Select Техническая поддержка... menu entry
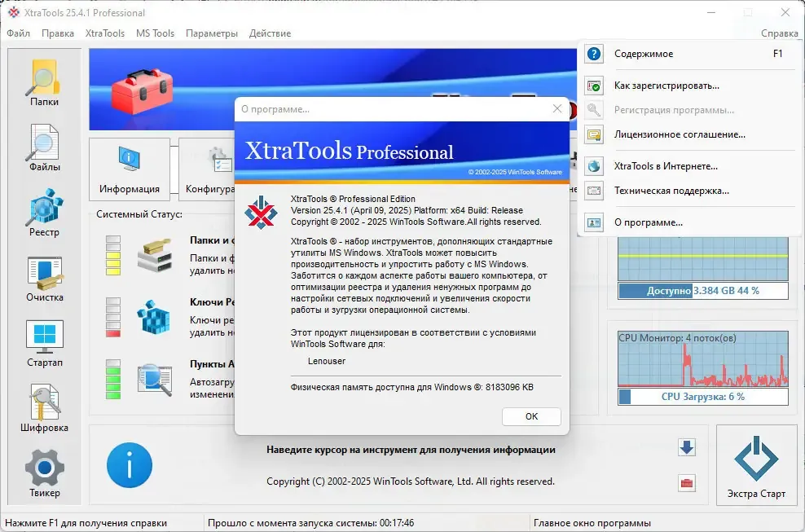Viewport: 805px width, 532px height. point(689,191)
